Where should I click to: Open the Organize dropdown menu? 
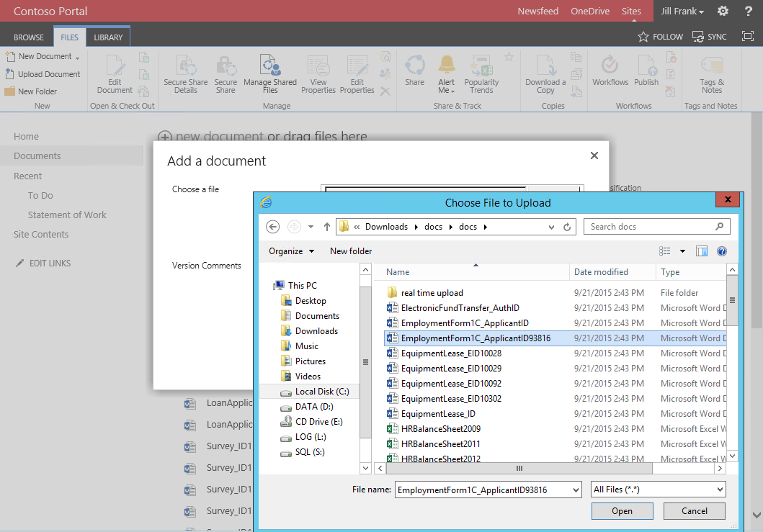pos(291,251)
